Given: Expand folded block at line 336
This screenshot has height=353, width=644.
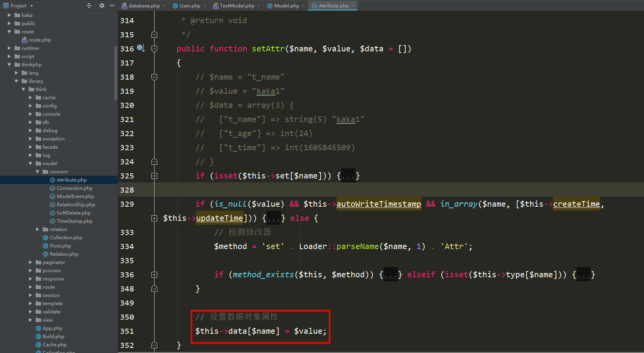Looking at the screenshot, I should tap(154, 275).
